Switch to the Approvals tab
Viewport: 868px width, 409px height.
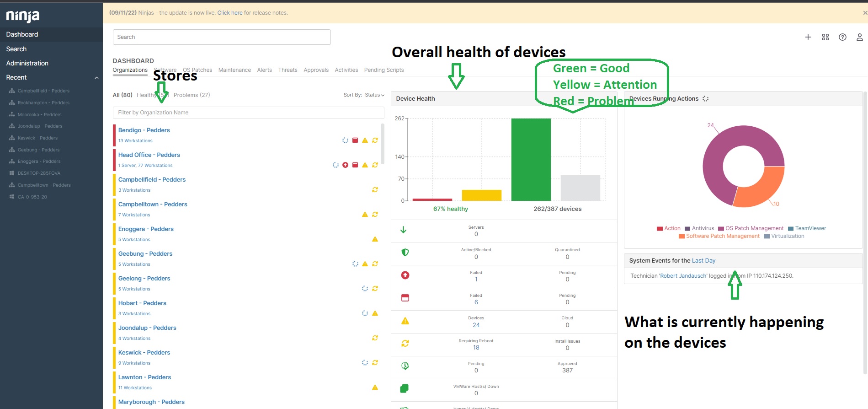pyautogui.click(x=316, y=70)
